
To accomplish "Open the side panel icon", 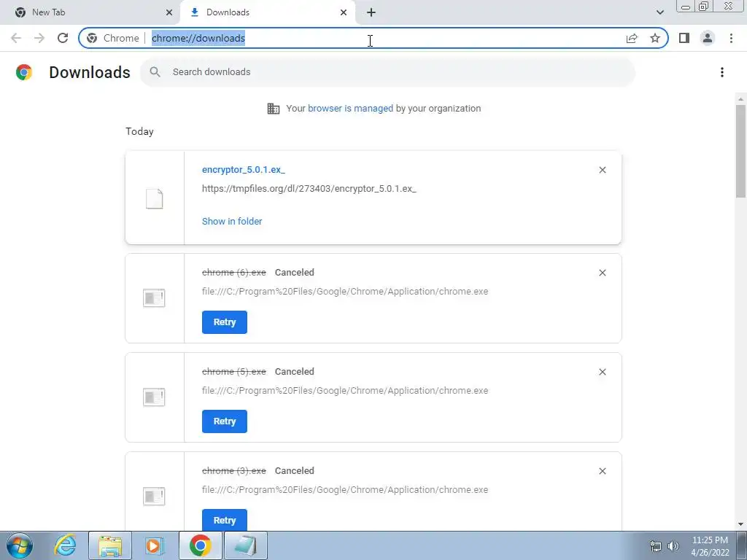I will (684, 38).
